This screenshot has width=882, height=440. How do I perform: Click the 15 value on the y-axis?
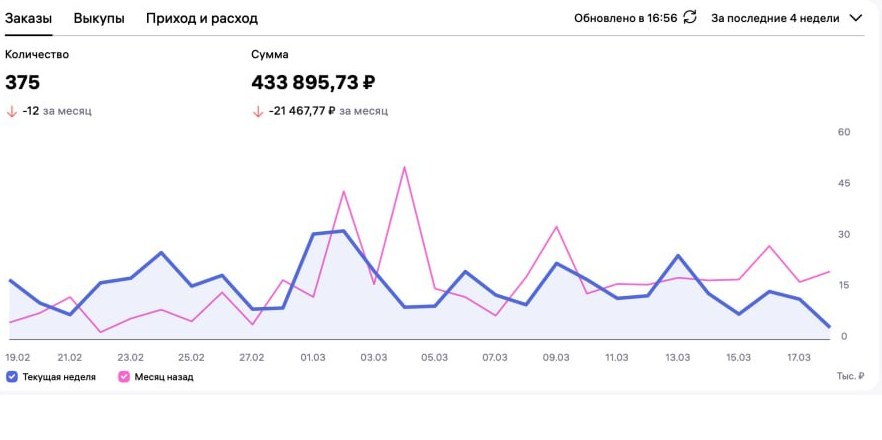(x=844, y=285)
